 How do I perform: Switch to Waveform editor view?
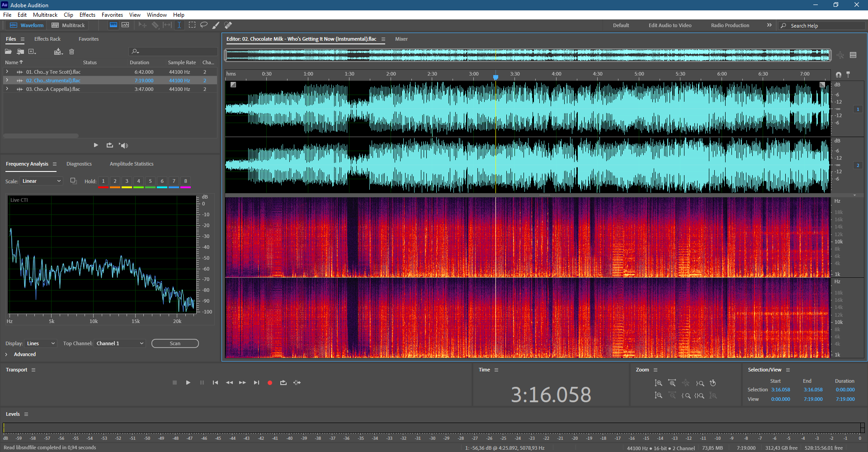coord(27,25)
